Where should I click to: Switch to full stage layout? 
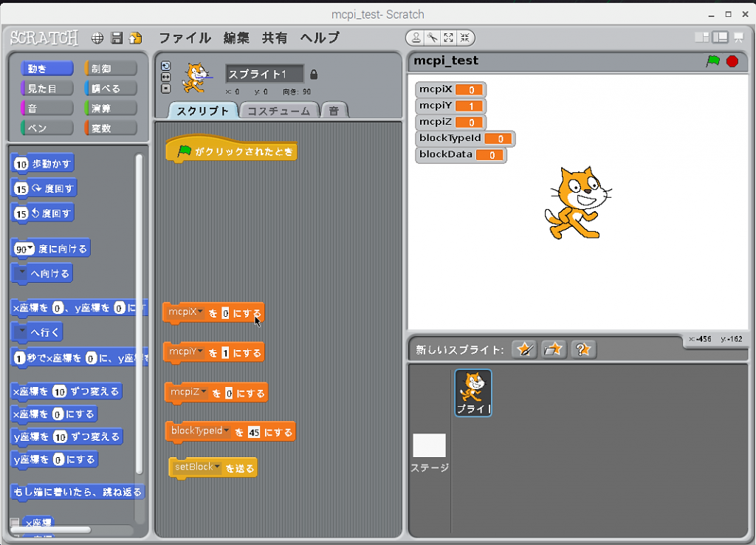(721, 37)
